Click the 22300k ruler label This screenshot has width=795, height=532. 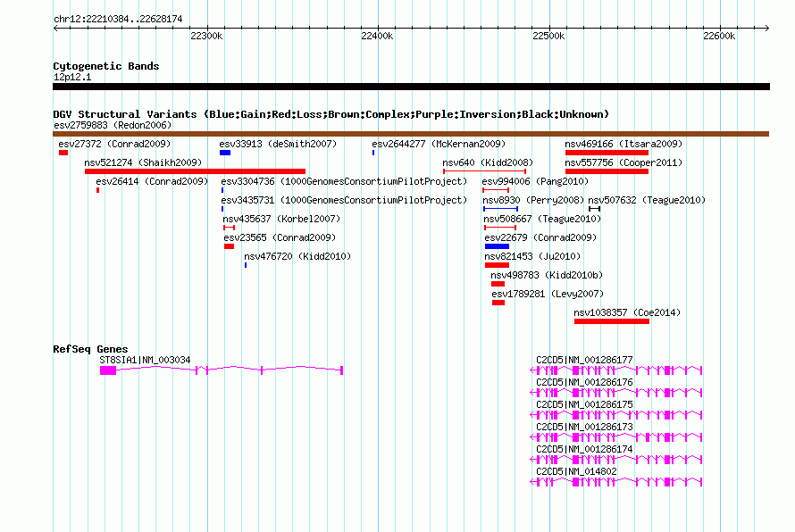(x=206, y=36)
